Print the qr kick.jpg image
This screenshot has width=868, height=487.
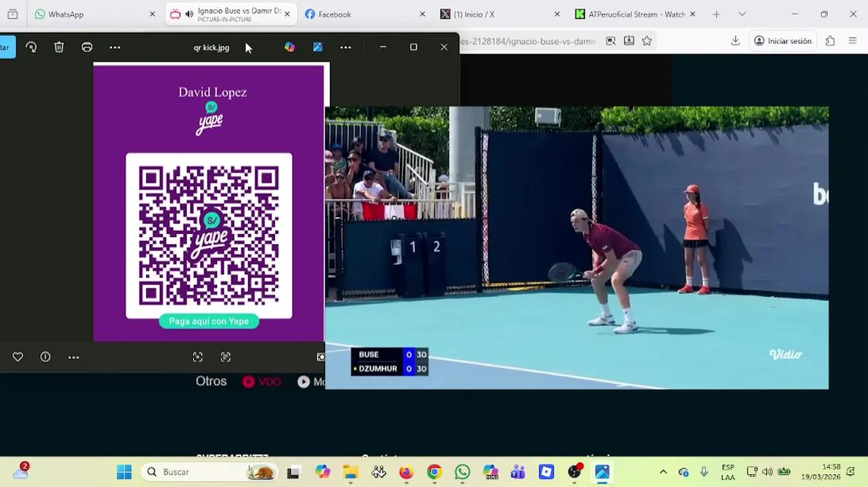87,47
